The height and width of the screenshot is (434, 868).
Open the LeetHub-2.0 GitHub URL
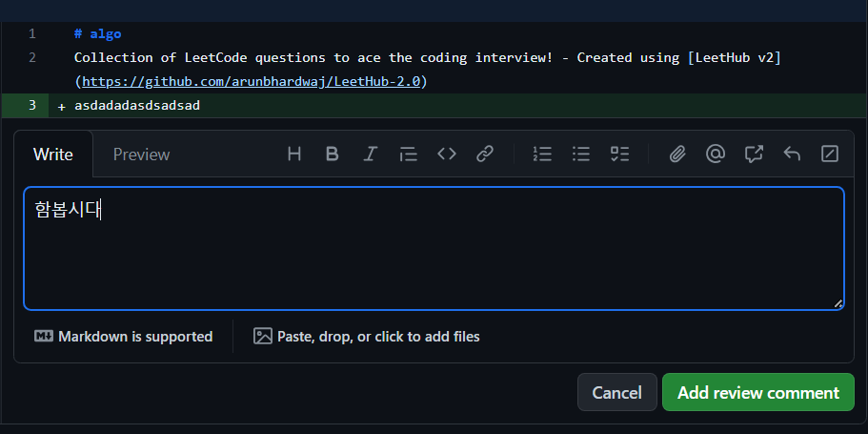[x=252, y=81]
